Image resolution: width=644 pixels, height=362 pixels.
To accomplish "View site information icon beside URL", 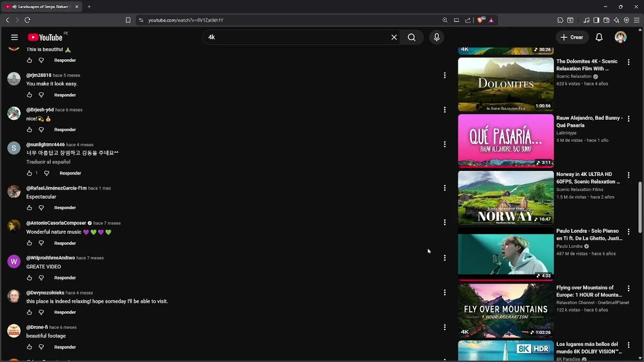I will tap(141, 20).
